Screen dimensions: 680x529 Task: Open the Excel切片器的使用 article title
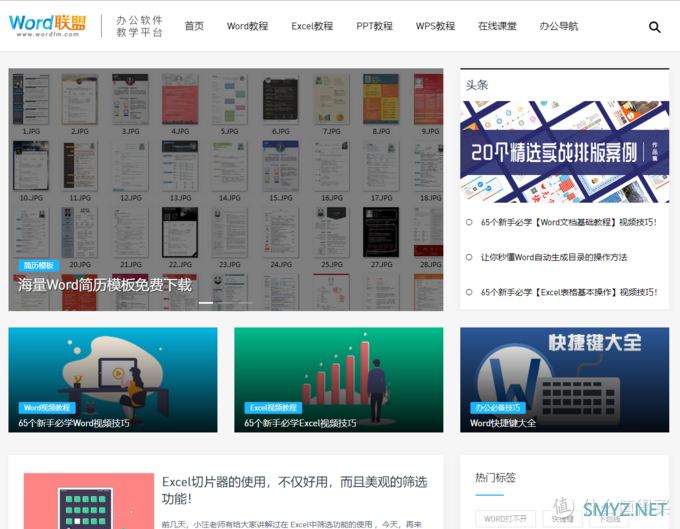tap(294, 490)
